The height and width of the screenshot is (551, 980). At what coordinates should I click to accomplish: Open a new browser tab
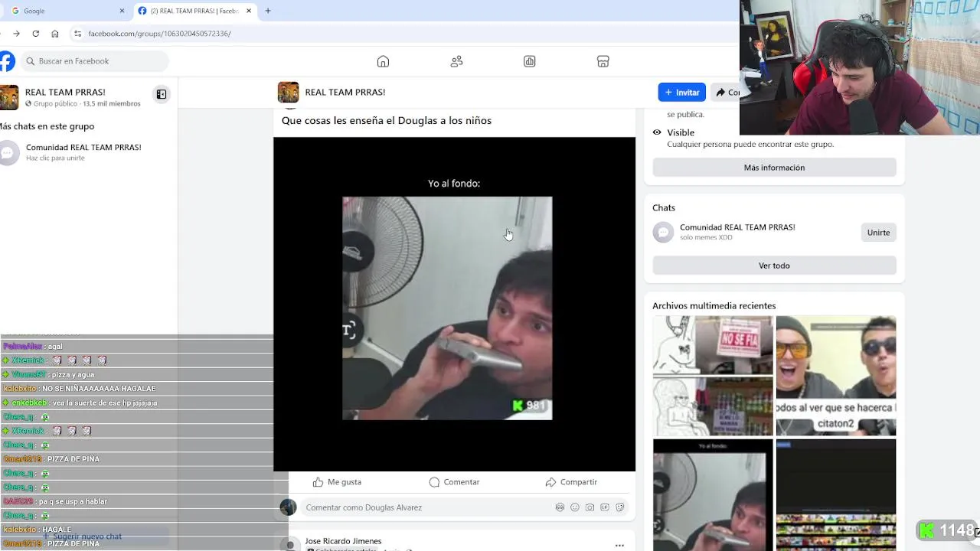pos(268,11)
